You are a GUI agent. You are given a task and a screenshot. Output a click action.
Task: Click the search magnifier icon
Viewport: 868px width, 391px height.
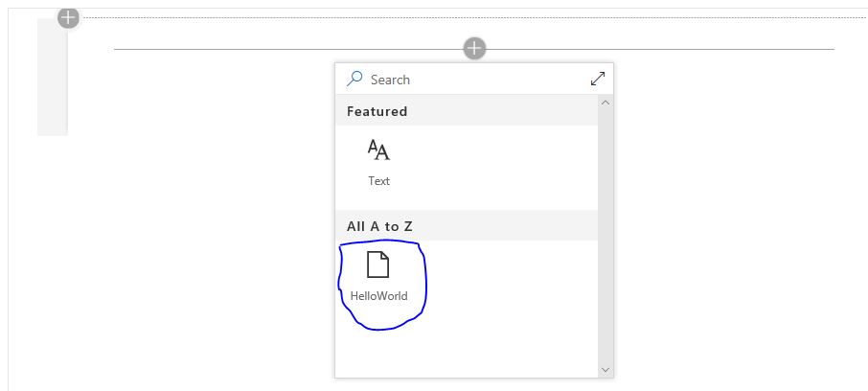tap(354, 79)
